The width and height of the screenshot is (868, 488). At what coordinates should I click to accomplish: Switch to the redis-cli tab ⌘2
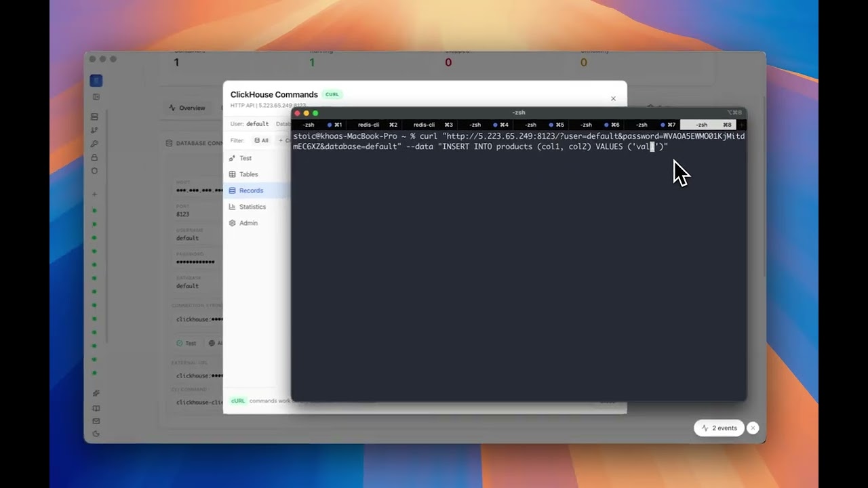point(374,125)
